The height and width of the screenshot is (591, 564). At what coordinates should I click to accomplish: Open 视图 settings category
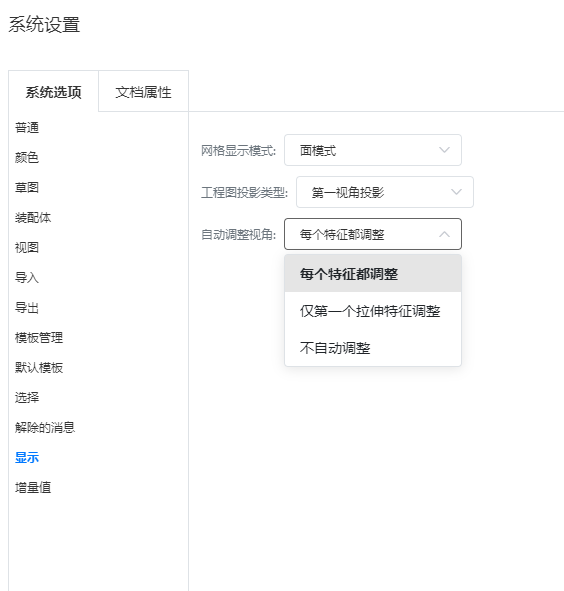click(27, 247)
